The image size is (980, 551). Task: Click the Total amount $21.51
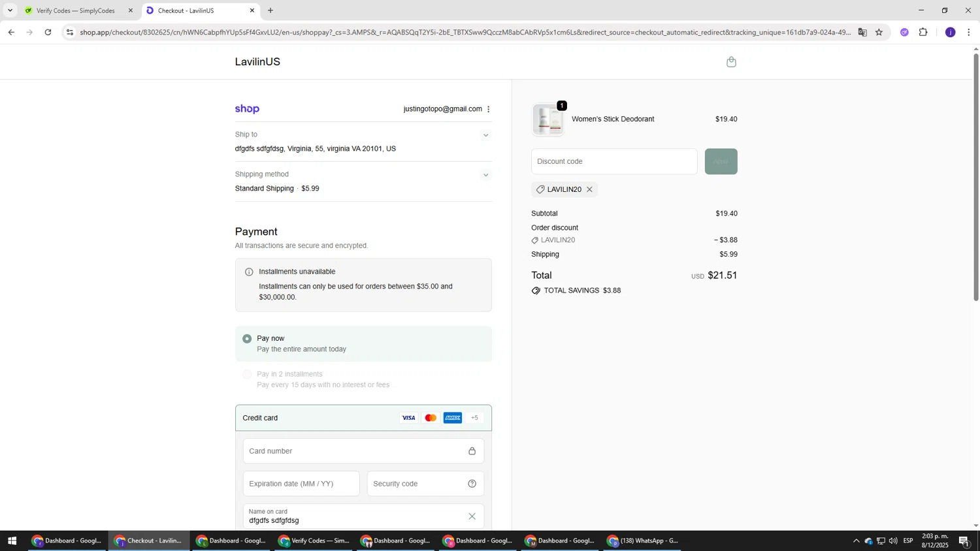(722, 275)
